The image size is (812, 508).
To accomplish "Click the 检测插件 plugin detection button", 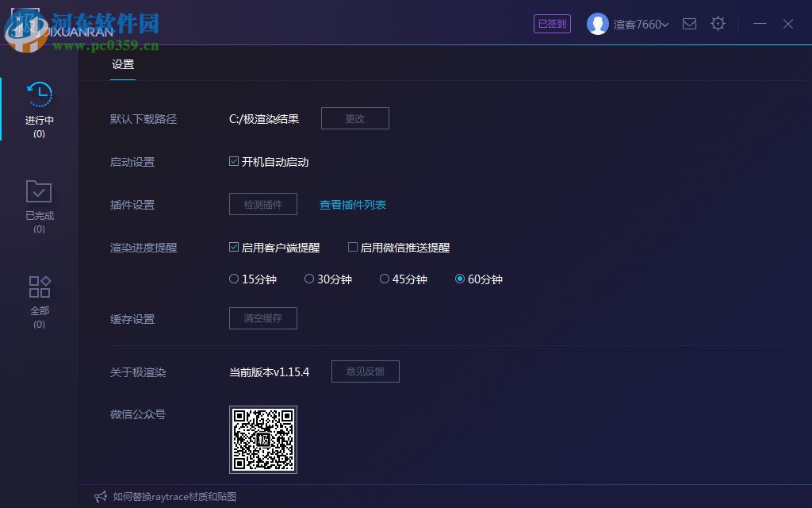I will (x=262, y=204).
